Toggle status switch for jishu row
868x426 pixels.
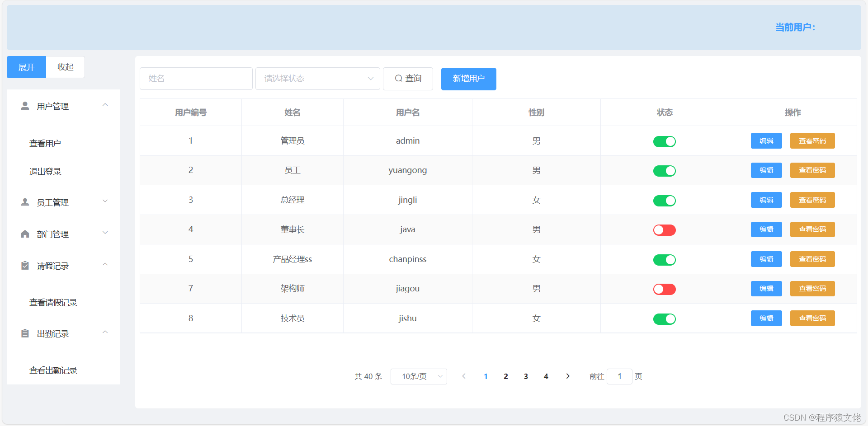click(x=665, y=319)
